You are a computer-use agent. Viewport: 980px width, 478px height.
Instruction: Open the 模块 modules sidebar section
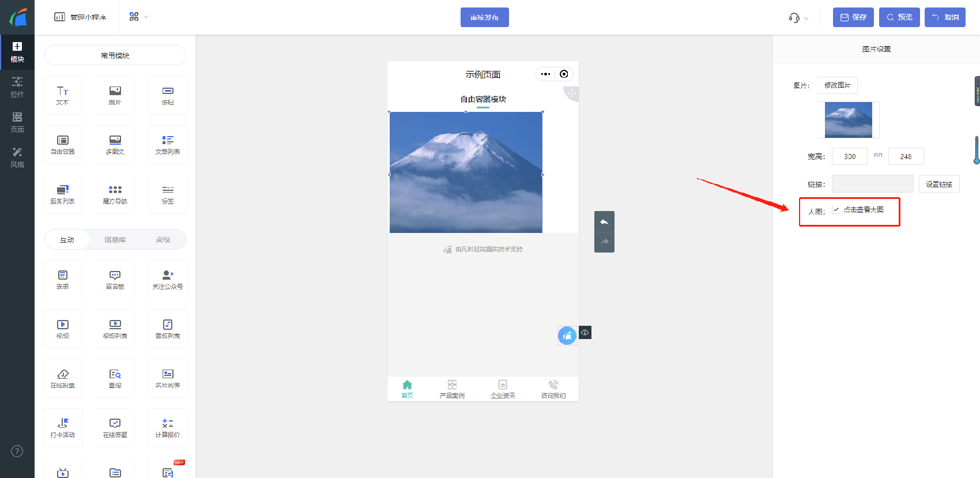pyautogui.click(x=17, y=52)
